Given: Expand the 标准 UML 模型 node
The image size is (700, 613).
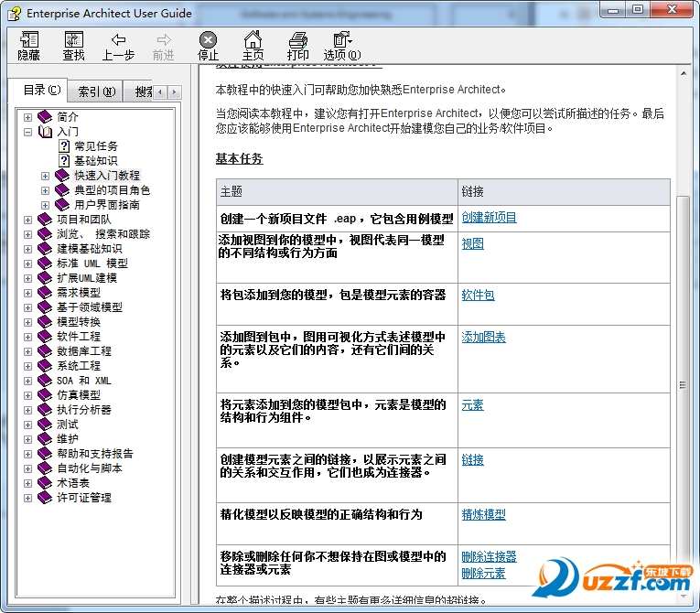Looking at the screenshot, I should 27,263.
